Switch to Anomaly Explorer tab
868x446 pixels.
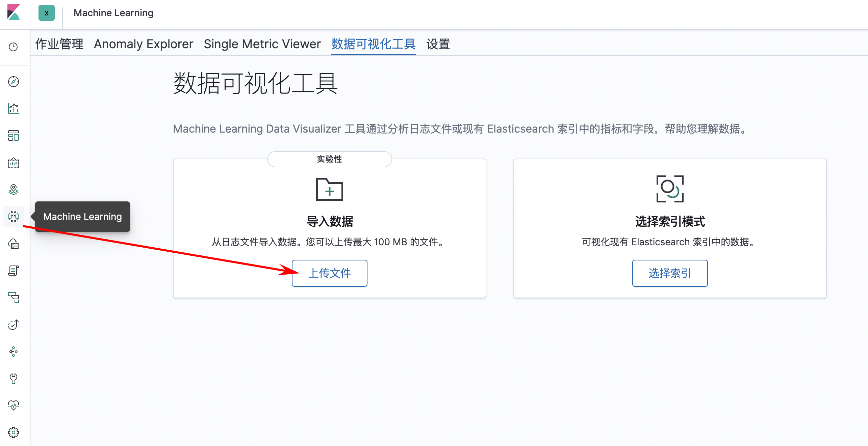144,44
